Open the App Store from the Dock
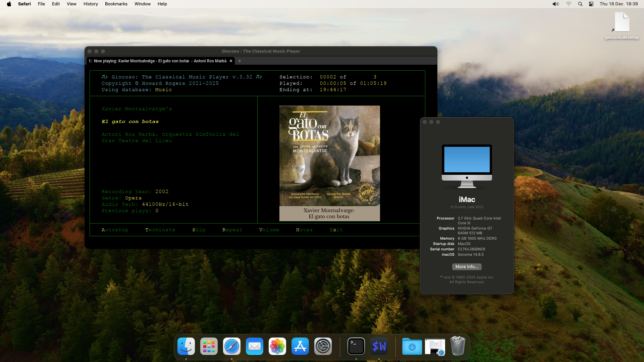644x362 pixels. click(300, 346)
